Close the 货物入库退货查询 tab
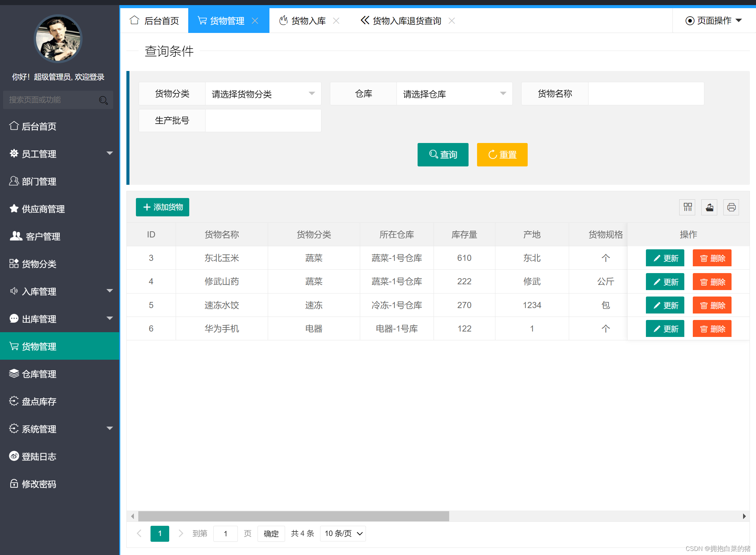 click(452, 21)
